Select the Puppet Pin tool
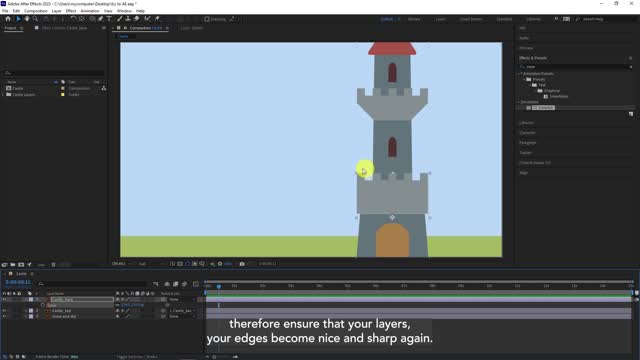 [157, 19]
